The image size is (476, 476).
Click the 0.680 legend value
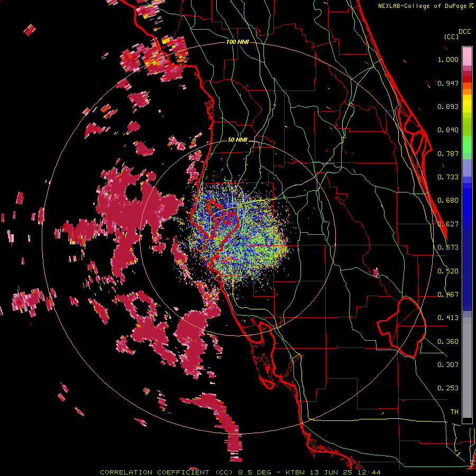pos(448,200)
